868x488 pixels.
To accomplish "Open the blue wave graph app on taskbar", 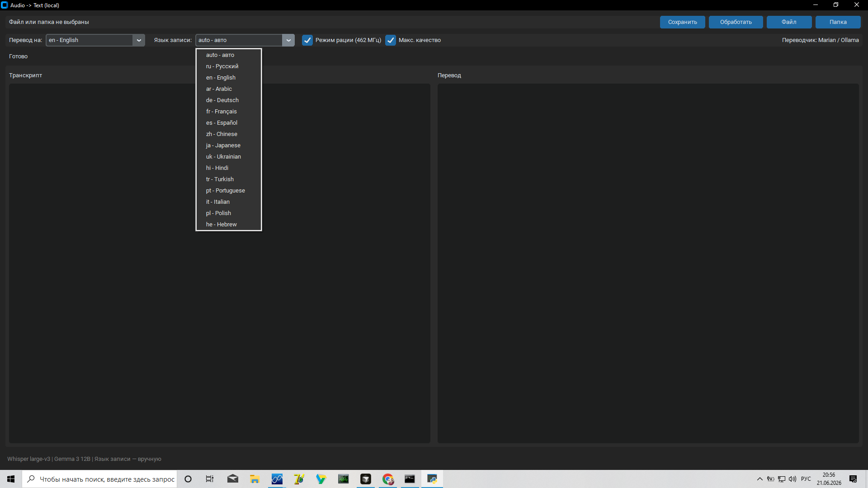I will pos(277,479).
